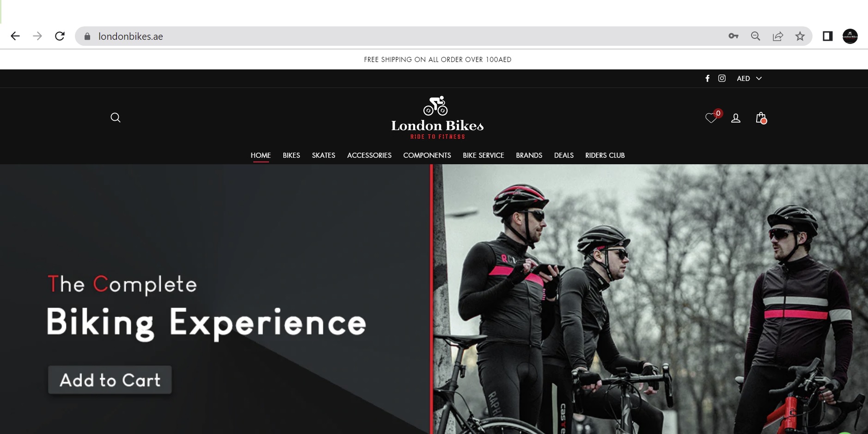Image resolution: width=868 pixels, height=434 pixels.
Task: Open the user account icon
Action: [x=736, y=118]
